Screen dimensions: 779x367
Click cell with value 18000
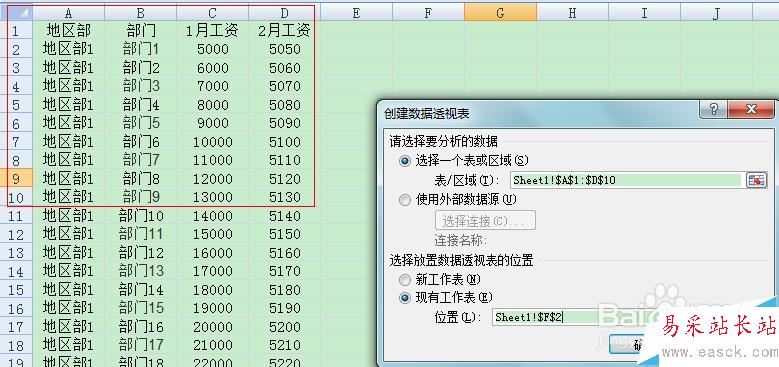coord(213,290)
